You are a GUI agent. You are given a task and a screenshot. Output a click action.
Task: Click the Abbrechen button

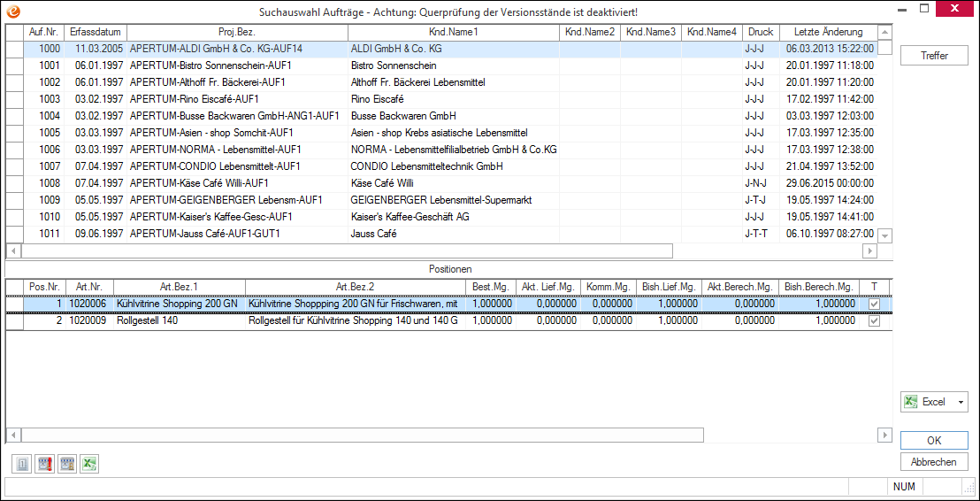pyautogui.click(x=934, y=462)
